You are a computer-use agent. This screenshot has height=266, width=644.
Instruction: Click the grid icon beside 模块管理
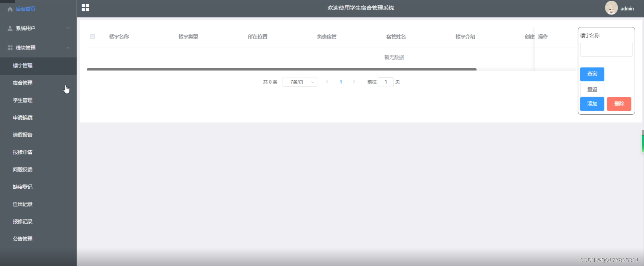[x=10, y=48]
